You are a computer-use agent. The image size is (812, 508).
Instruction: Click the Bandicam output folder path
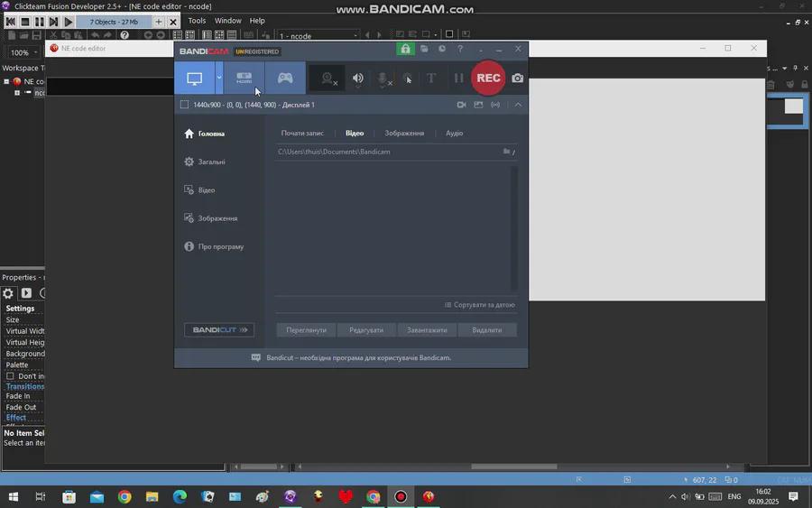(334, 152)
